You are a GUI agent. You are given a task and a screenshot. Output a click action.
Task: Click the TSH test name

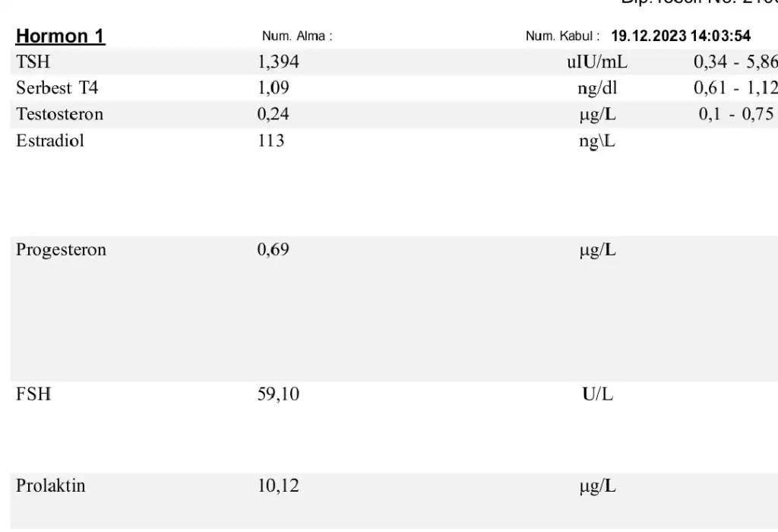(x=33, y=62)
